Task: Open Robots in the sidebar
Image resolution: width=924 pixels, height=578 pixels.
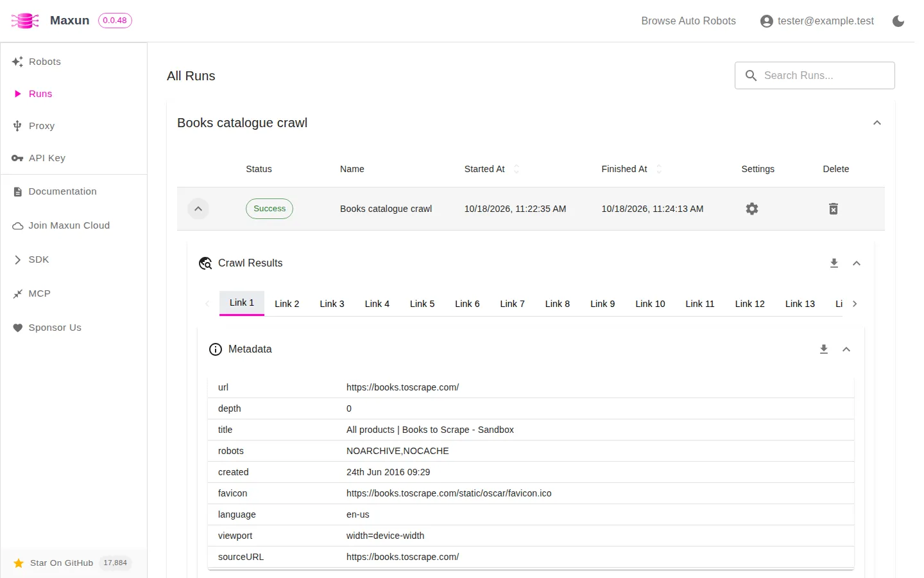Action: [74, 62]
